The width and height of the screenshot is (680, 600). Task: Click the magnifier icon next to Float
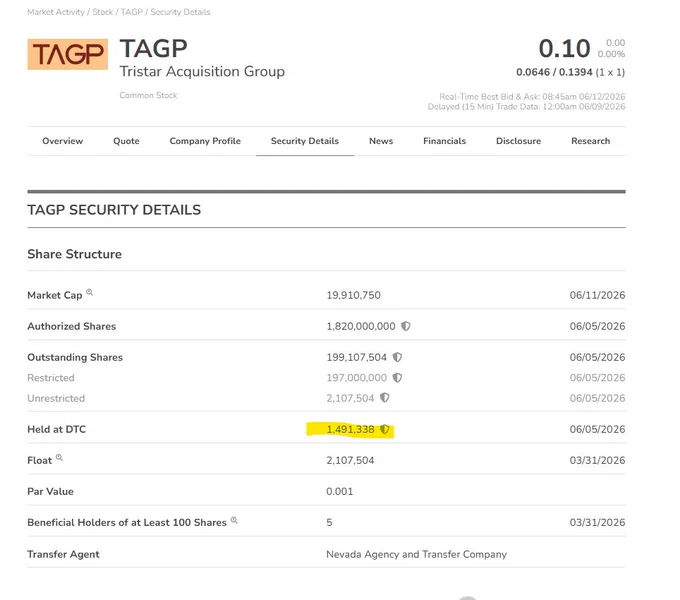59,457
